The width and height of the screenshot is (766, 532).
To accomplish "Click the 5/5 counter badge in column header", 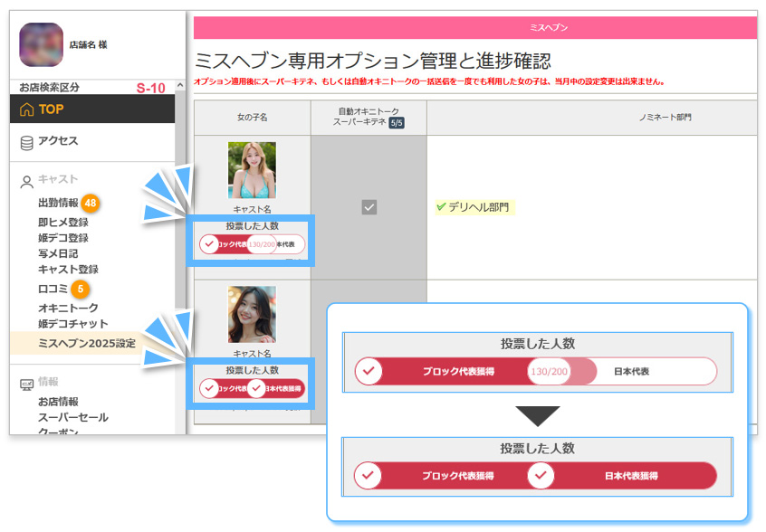I will [x=396, y=124].
